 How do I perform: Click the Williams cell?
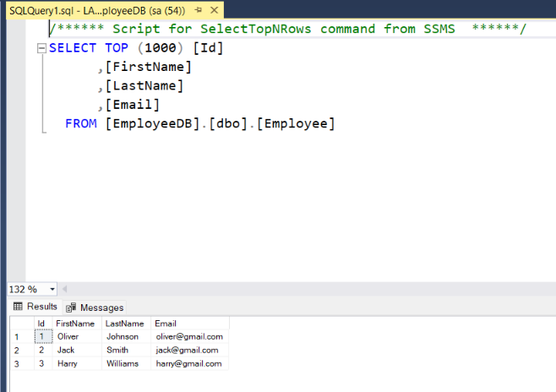tap(126, 363)
